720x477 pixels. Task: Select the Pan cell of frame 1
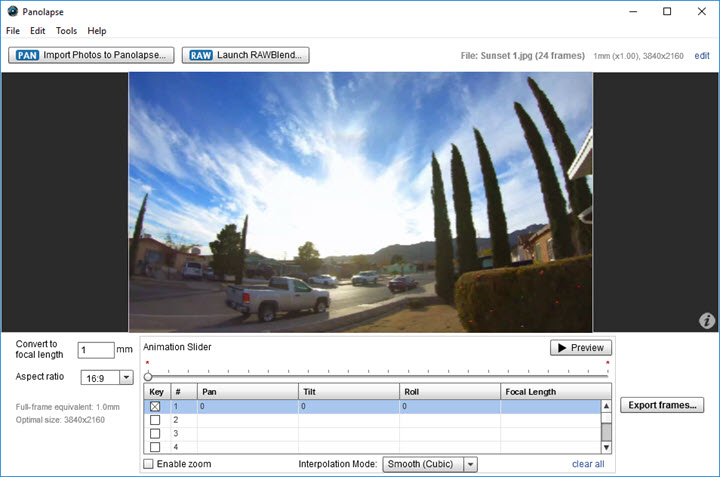(x=248, y=406)
